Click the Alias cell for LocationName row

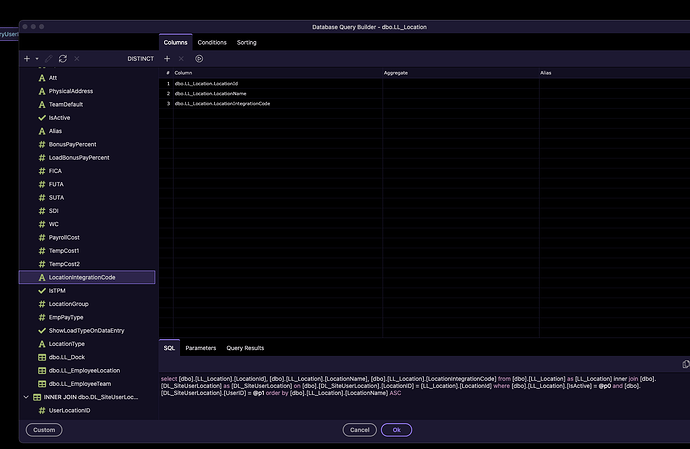click(614, 93)
